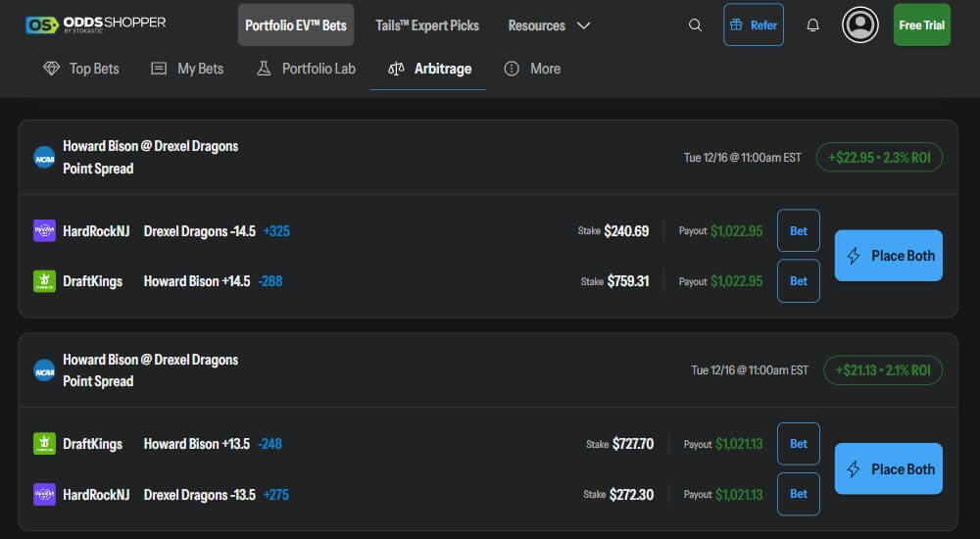Open notifications bell icon

coord(812,25)
